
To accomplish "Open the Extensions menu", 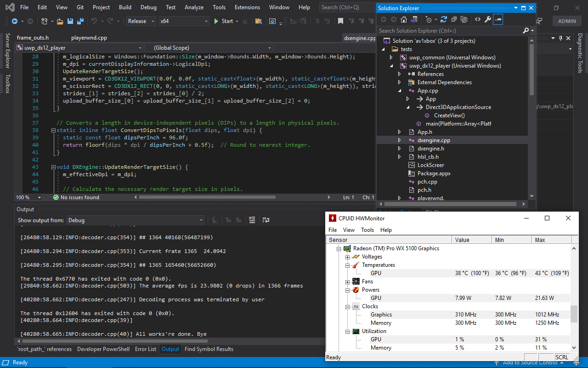I will (x=247, y=7).
